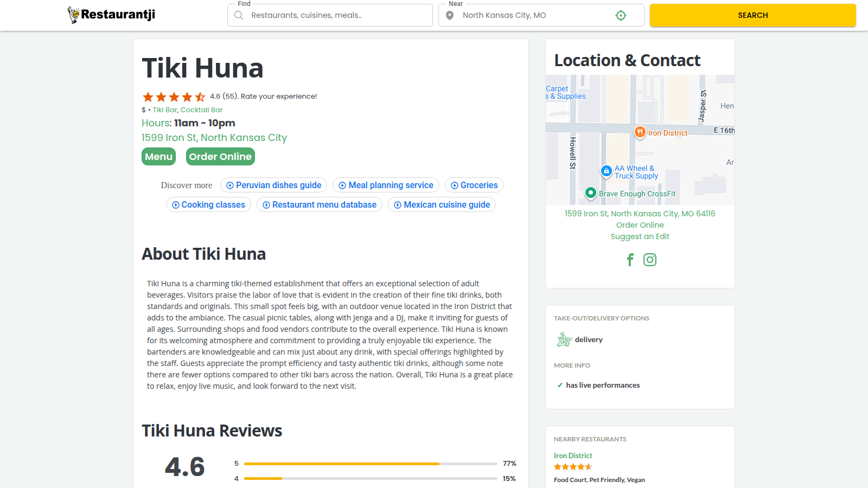Click the Iron District map marker

(x=640, y=132)
